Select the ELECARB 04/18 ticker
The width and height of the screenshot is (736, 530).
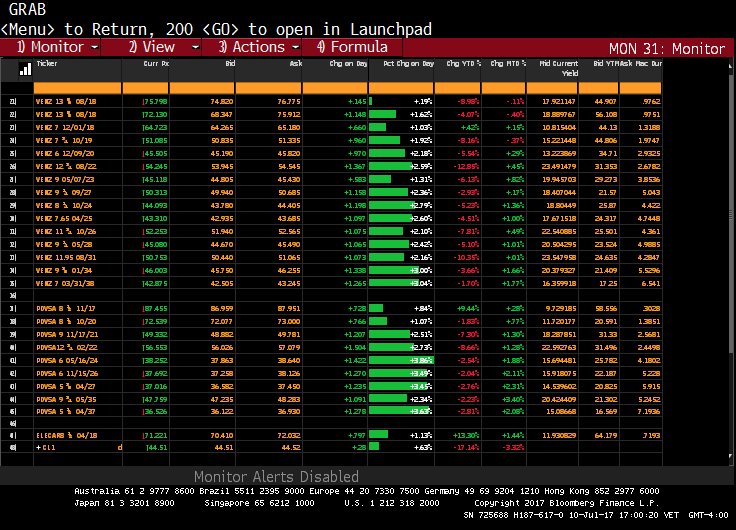(67, 436)
